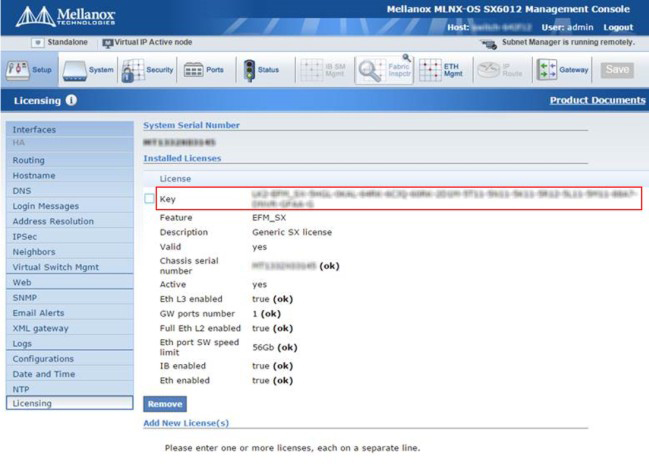Open Neighbors in the sidebar
The height and width of the screenshot is (467, 649).
(x=70, y=252)
